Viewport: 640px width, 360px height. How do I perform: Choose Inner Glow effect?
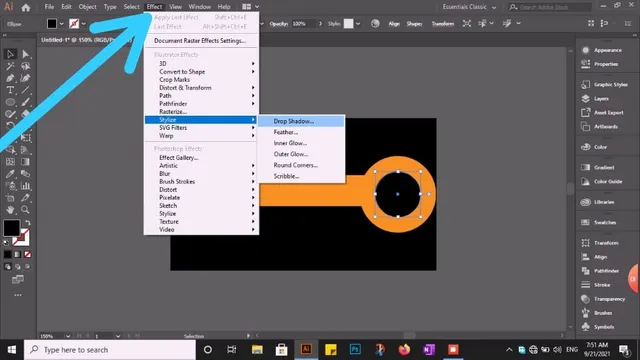[x=302, y=143]
